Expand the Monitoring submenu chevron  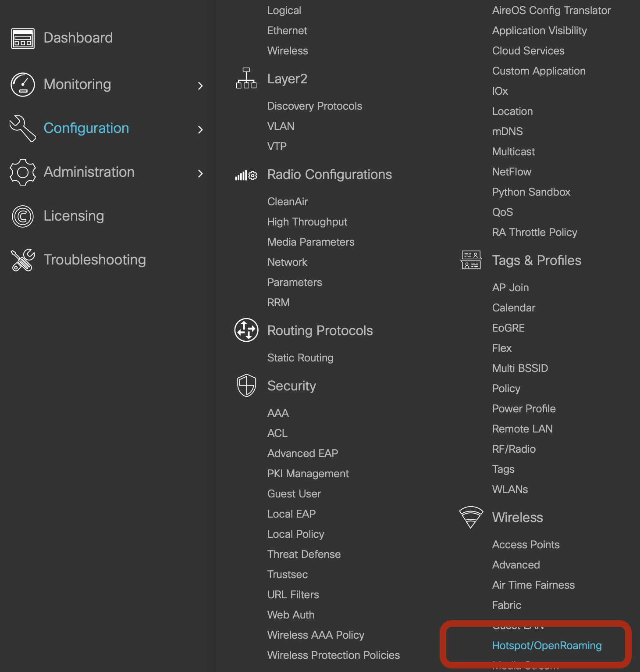[200, 86]
